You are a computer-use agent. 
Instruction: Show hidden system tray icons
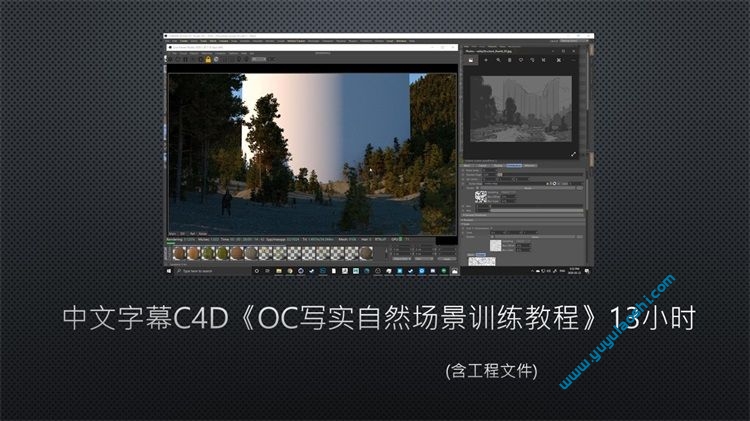point(532,271)
